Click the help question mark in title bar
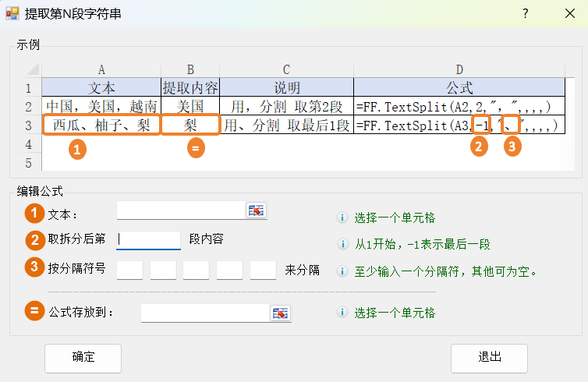Image resolution: width=588 pixels, height=382 pixels. pyautogui.click(x=525, y=14)
